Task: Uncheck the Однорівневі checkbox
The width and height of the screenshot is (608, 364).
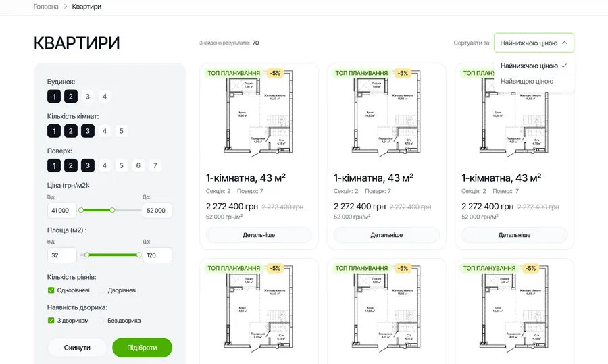Action: point(51,290)
